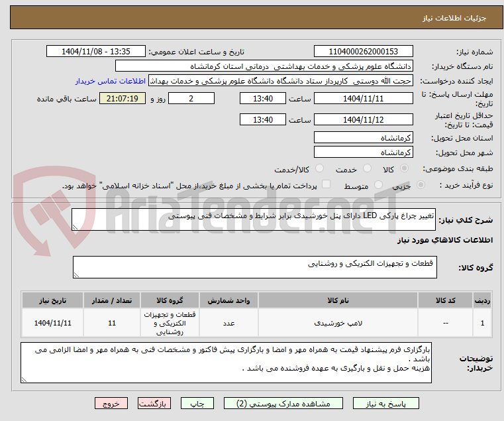Viewport: 504px width, 421px height.
Task: Select the کالا/خدمت radio button
Action: (x=319, y=168)
